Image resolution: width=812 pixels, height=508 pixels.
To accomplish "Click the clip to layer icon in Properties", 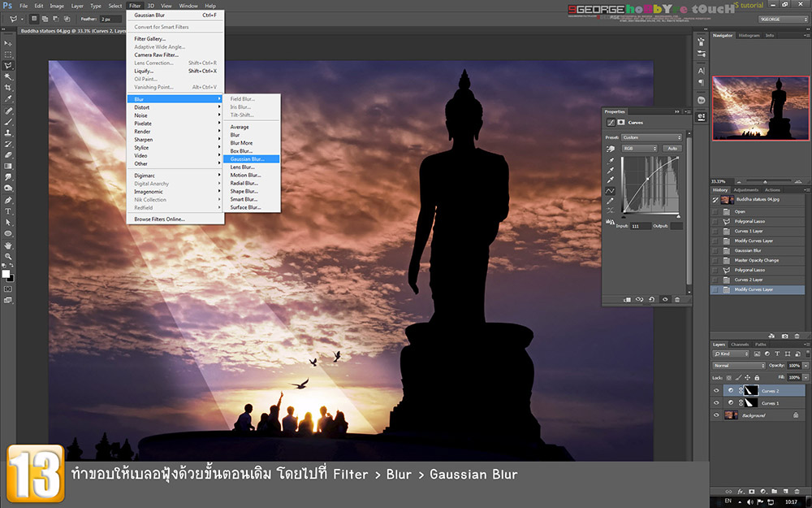I will tap(627, 300).
